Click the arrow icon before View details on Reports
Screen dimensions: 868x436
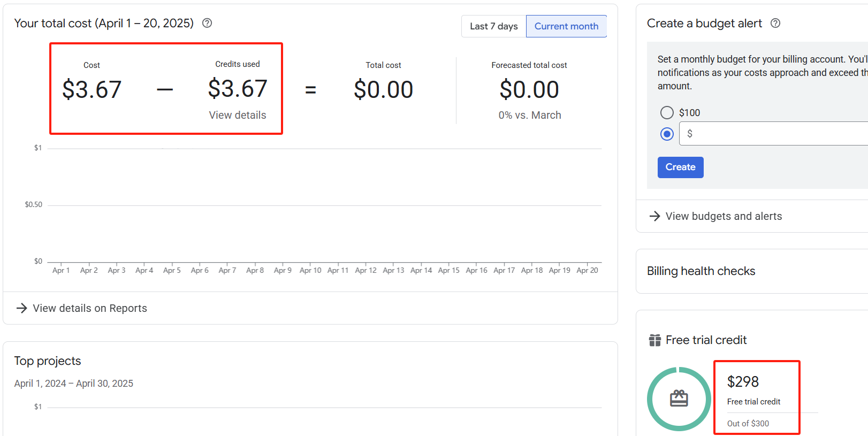point(21,308)
